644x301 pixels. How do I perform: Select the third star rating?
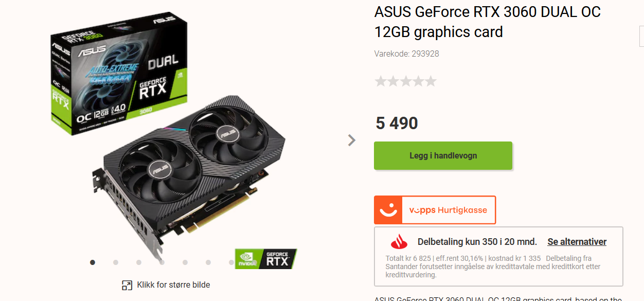click(x=406, y=81)
